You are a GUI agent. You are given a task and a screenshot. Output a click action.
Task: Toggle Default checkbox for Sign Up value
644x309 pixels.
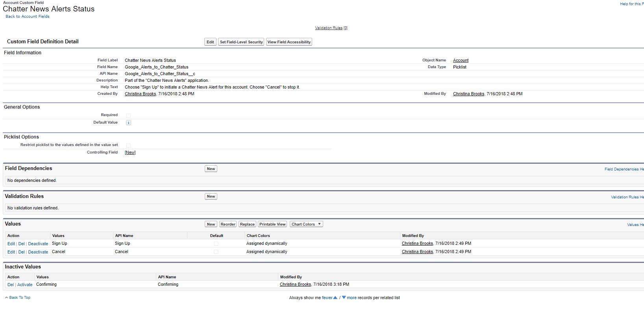[x=216, y=244]
